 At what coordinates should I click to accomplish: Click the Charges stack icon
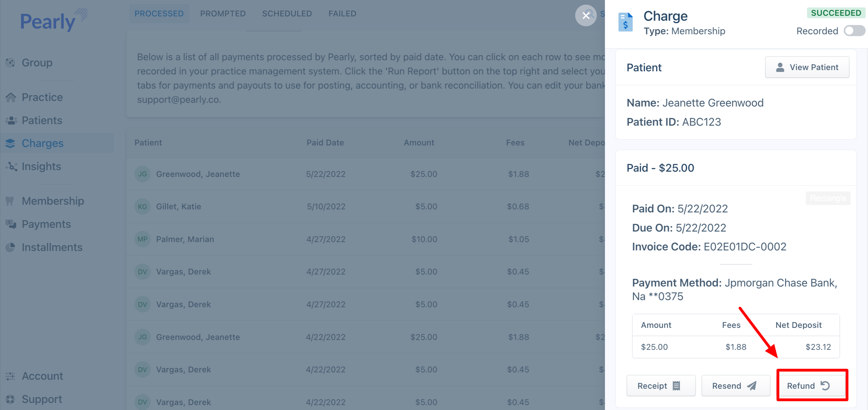pos(10,143)
